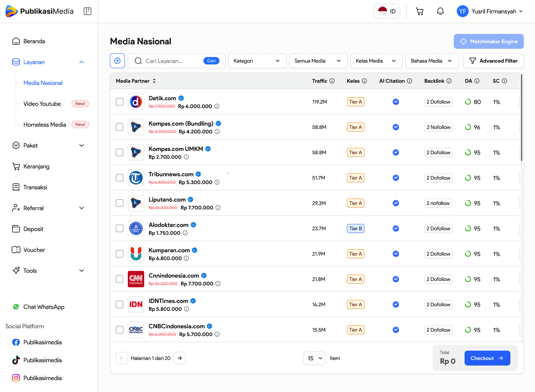Screen dimensions: 535x392
Task: Select the Kompas.com (Bundling) checkbox
Action: point(120,127)
